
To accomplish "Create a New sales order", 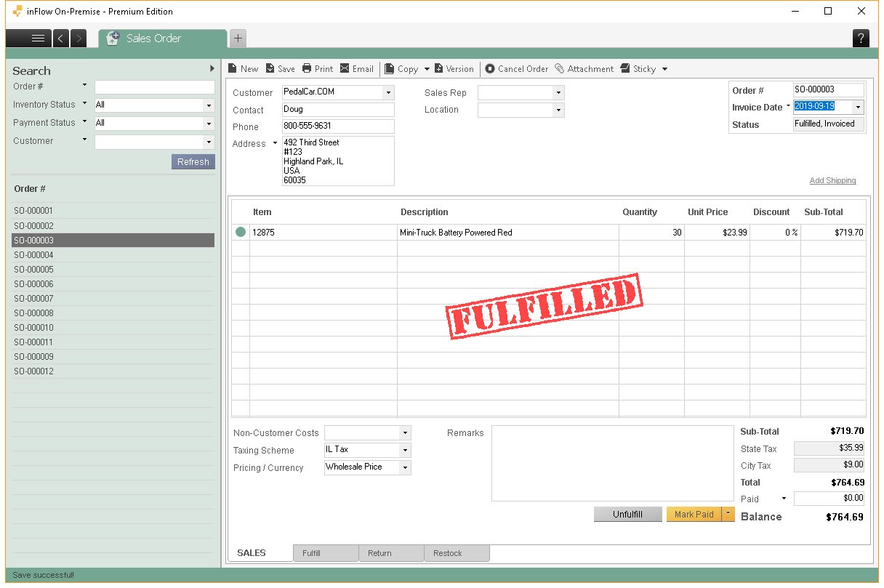I will 243,69.
